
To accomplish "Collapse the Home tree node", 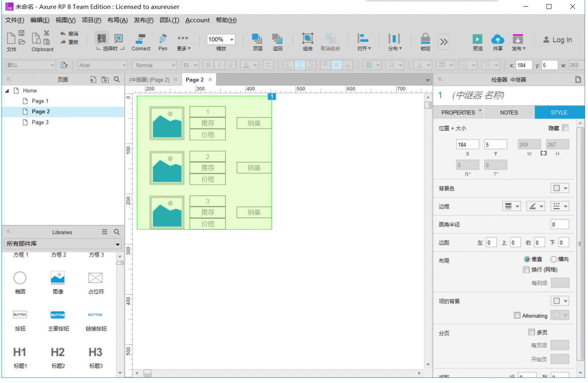I will click(7, 91).
